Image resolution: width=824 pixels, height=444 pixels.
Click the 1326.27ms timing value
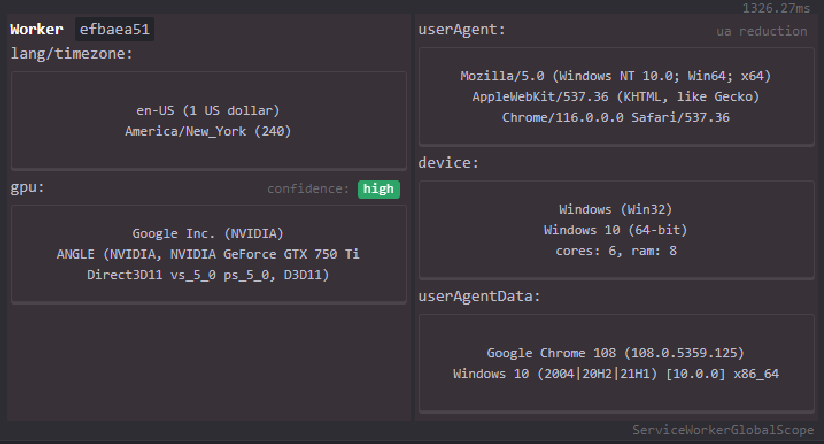781,7
